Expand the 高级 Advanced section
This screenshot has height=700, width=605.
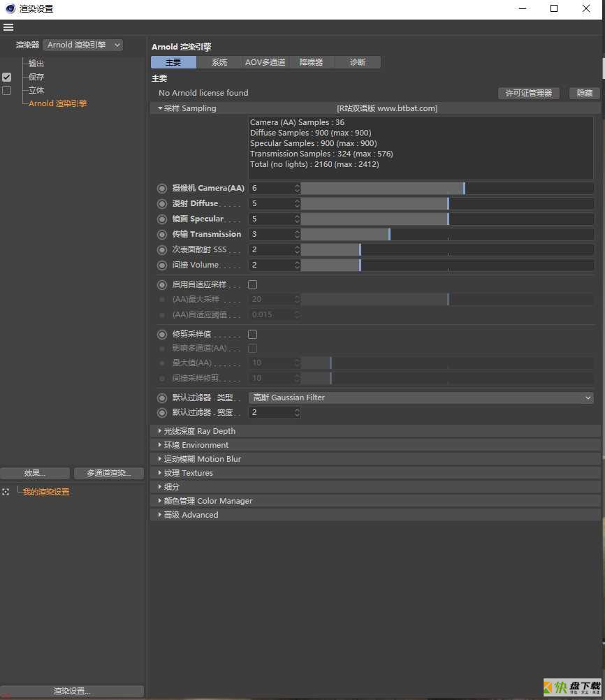point(375,515)
